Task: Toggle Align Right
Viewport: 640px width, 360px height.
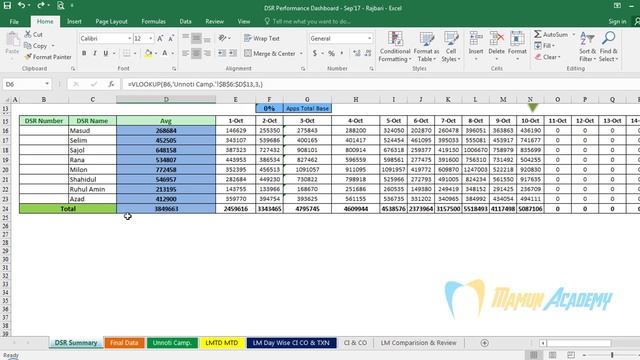Action: tap(207, 53)
